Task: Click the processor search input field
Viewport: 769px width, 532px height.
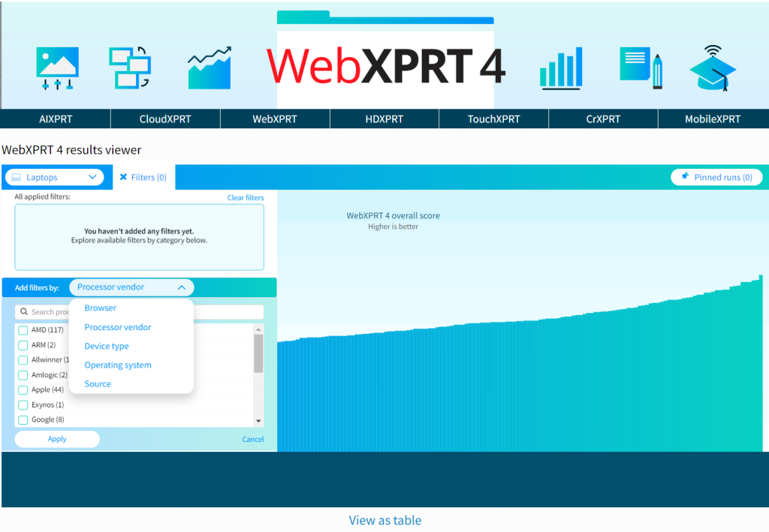Action: [x=139, y=312]
